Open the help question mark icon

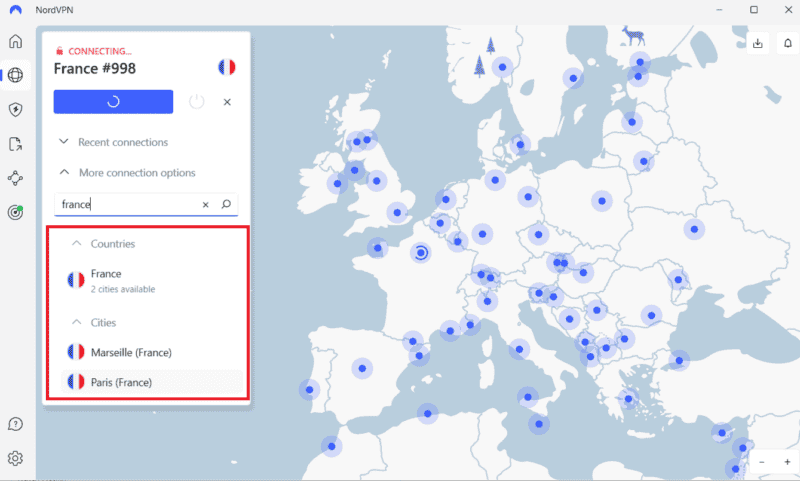point(15,424)
